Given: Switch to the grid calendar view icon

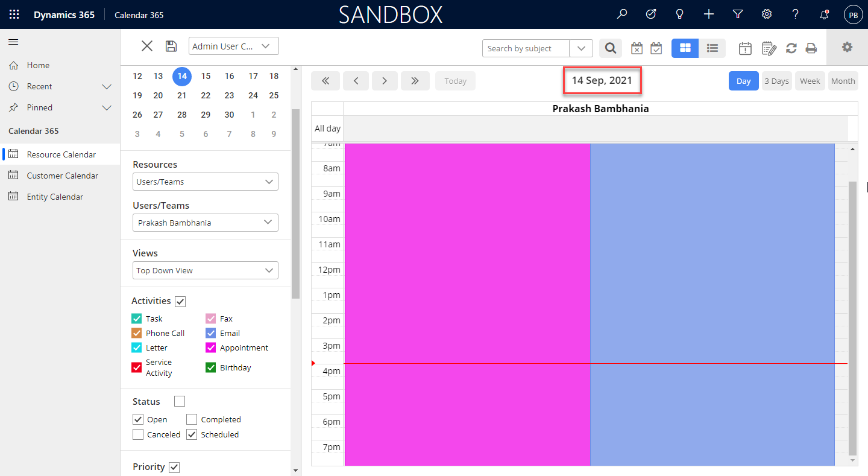Looking at the screenshot, I should (x=685, y=48).
